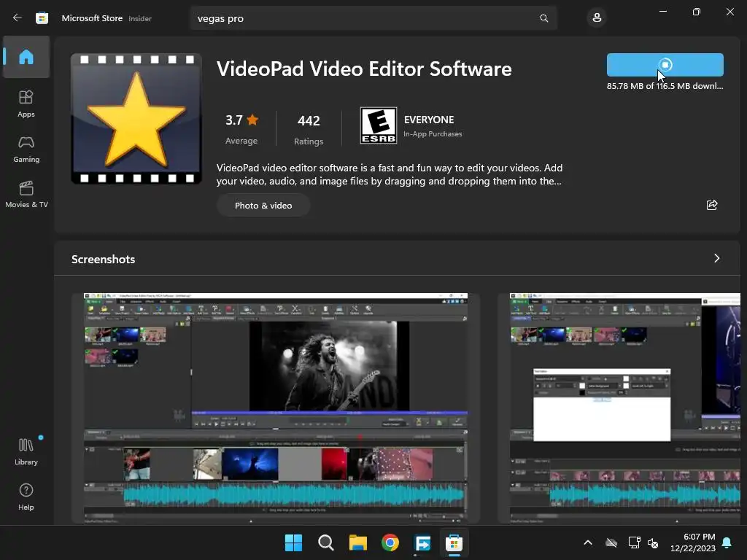
Task: Click the download progress text 85.78 MB
Action: pos(665,86)
